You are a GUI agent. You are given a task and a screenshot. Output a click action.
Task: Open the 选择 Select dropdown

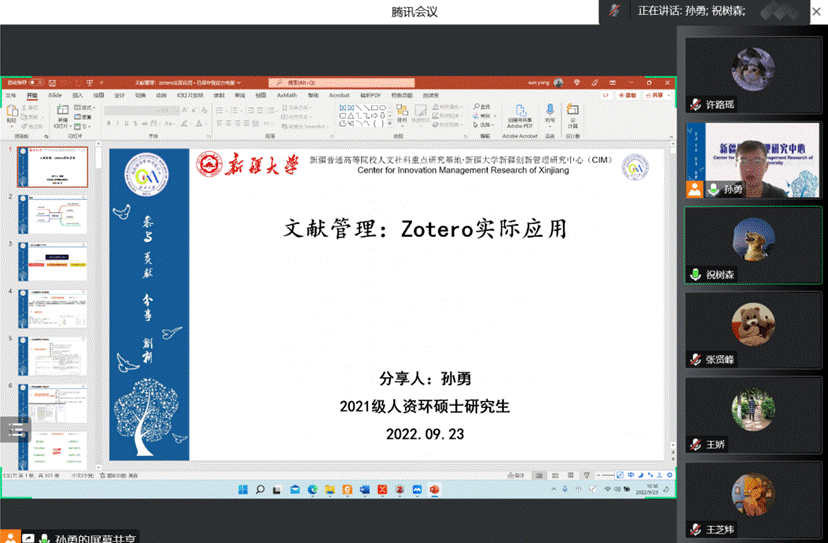(483, 125)
